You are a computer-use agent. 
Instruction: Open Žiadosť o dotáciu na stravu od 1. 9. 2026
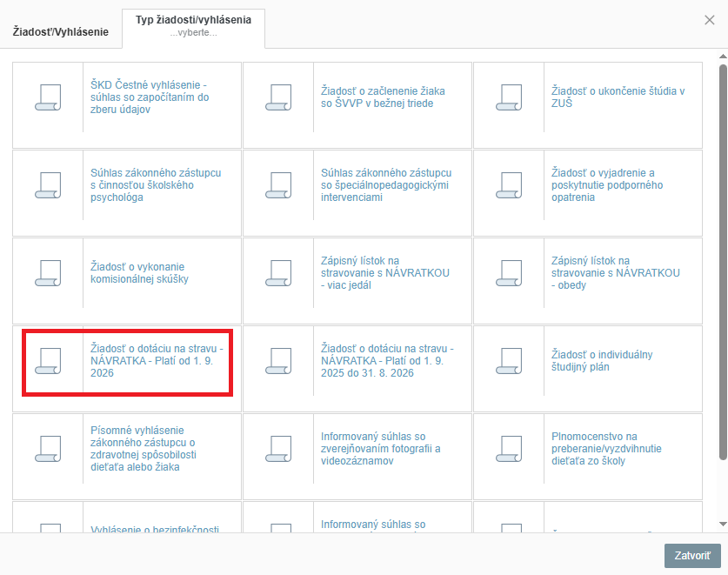point(157,361)
